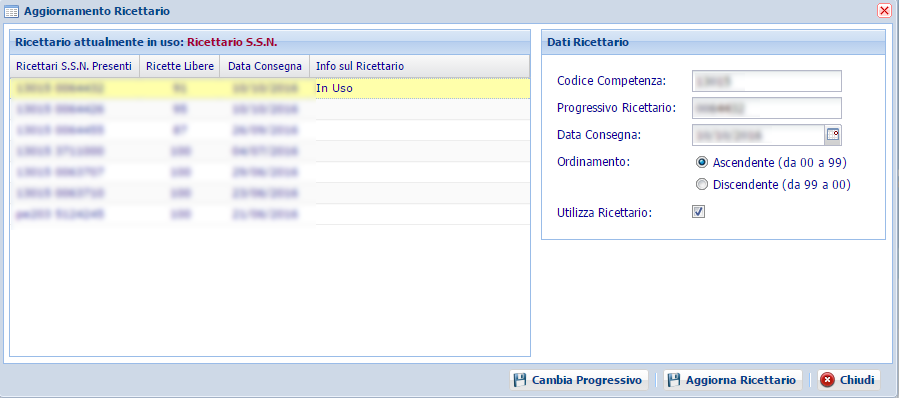The width and height of the screenshot is (899, 398).
Task: Open the calendar picker beside Data Consegna
Action: click(x=833, y=135)
